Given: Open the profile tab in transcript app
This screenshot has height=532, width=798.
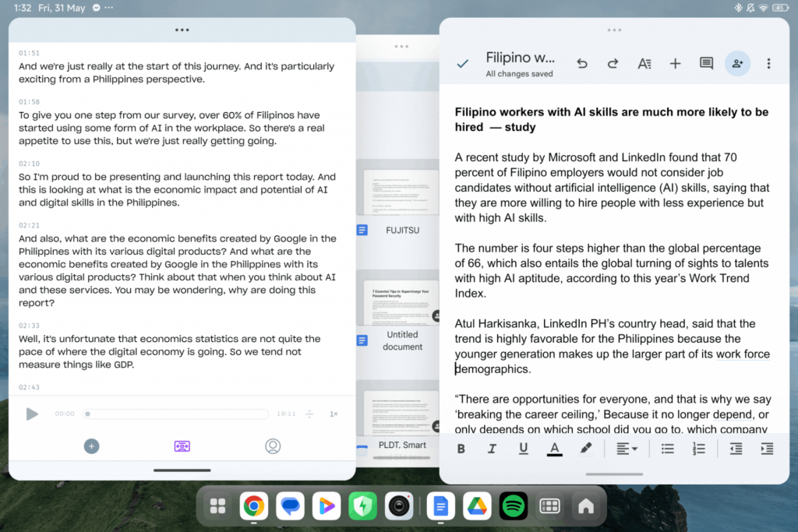Looking at the screenshot, I should (x=272, y=446).
